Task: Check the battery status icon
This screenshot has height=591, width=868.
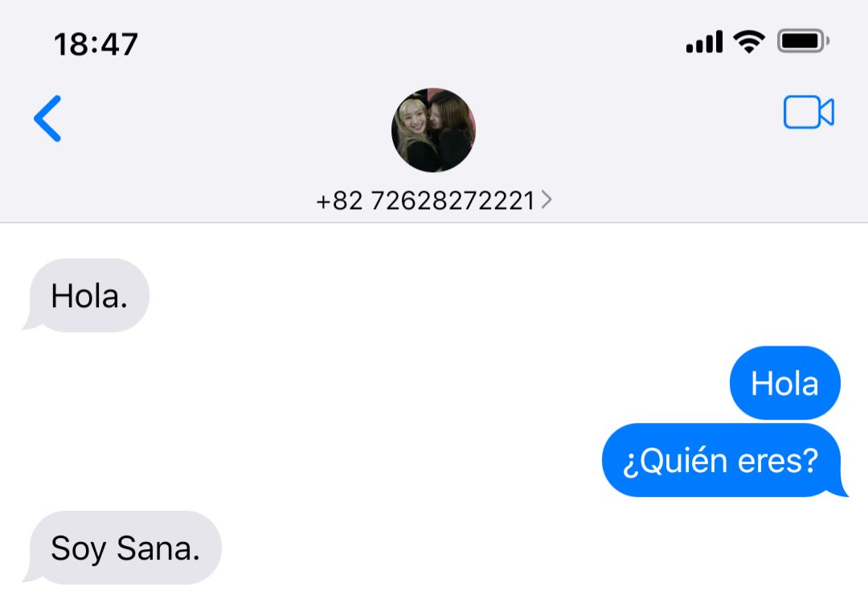Action: tap(803, 41)
